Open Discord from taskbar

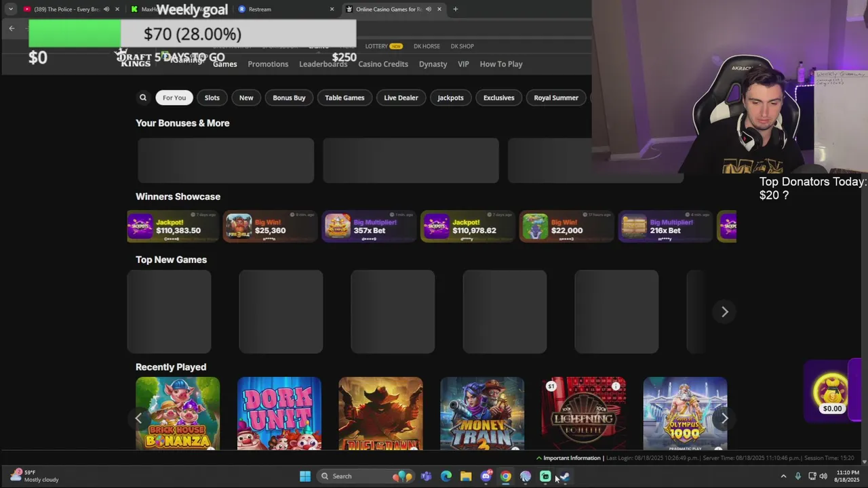point(486,476)
